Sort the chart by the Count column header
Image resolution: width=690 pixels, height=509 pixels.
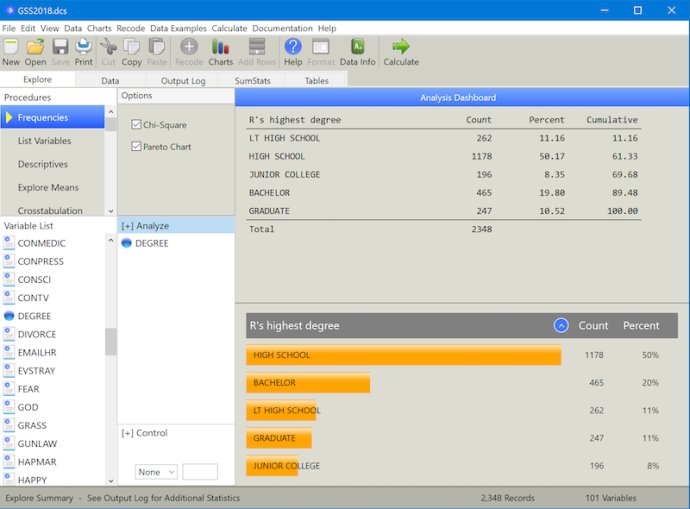[x=593, y=326]
